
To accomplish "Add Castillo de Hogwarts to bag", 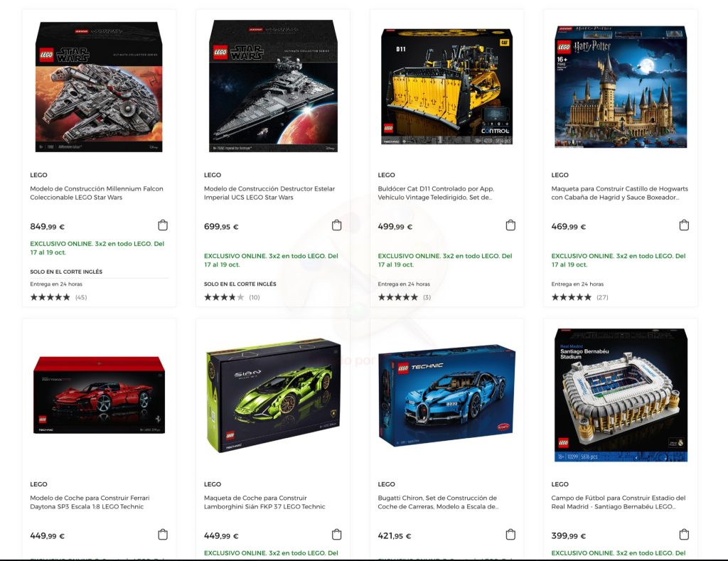I will coord(684,225).
